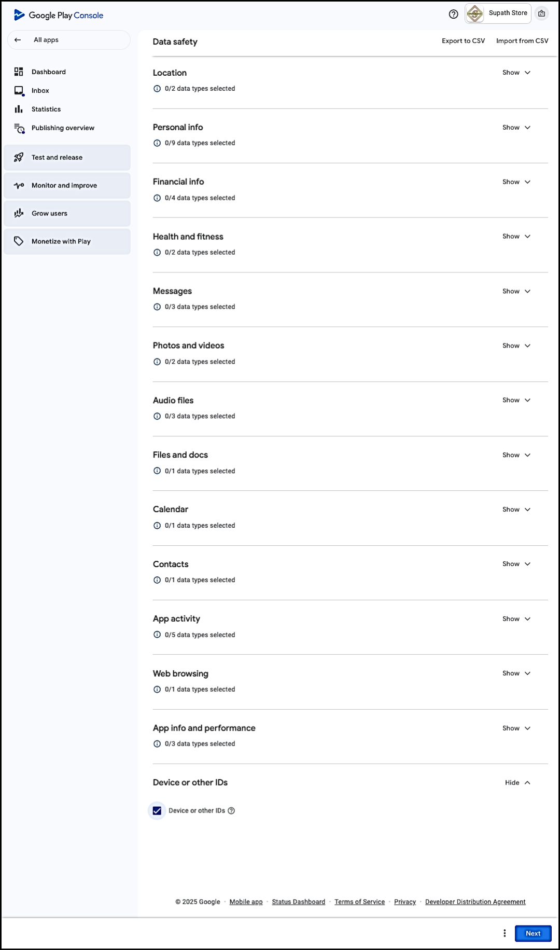Screen dimensions: 560x950
Task: Click the Dashboard icon in sidebar
Action: click(x=19, y=72)
